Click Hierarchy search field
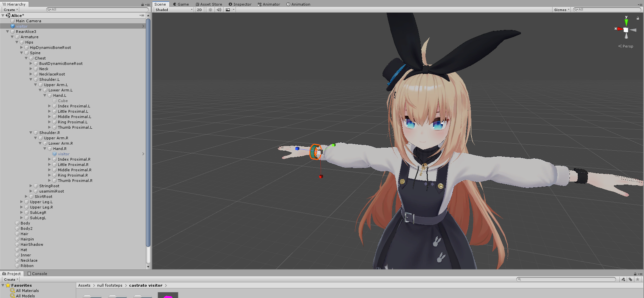 point(97,10)
